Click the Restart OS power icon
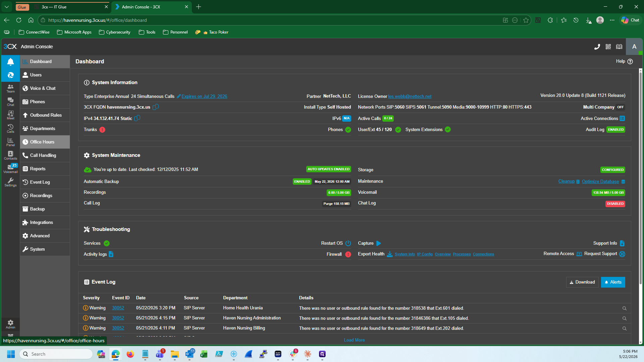This screenshot has height=362, width=644. [x=348, y=243]
